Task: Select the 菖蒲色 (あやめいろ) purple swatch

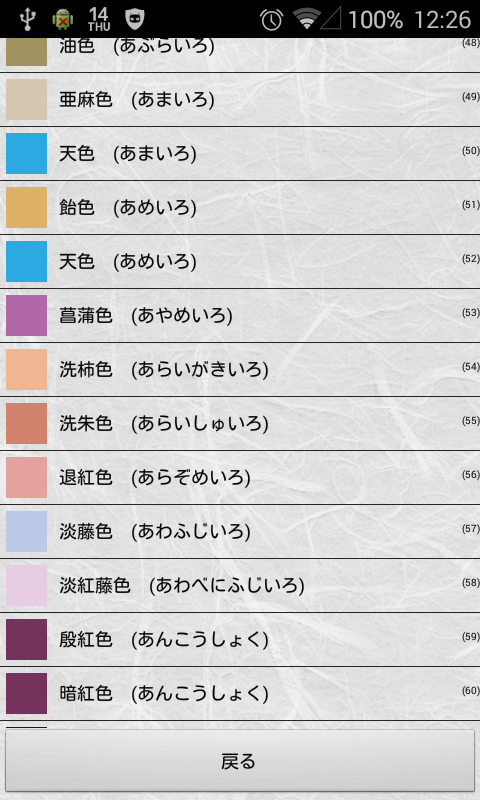Action: [27, 315]
